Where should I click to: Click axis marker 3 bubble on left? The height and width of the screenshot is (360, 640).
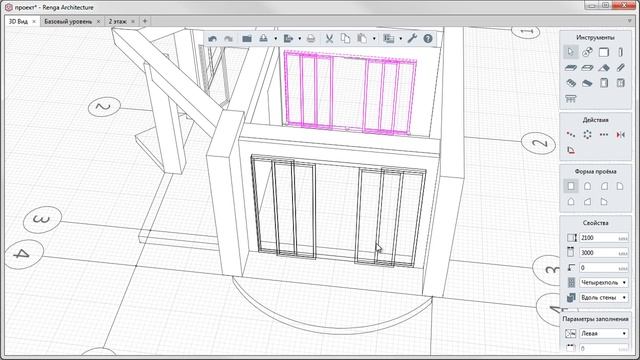click(x=42, y=220)
